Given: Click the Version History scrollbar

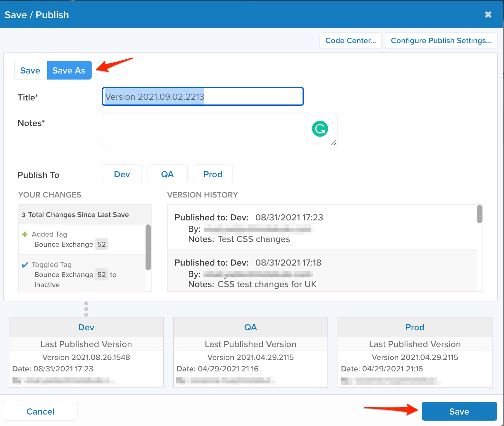Looking at the screenshot, I should [x=480, y=214].
